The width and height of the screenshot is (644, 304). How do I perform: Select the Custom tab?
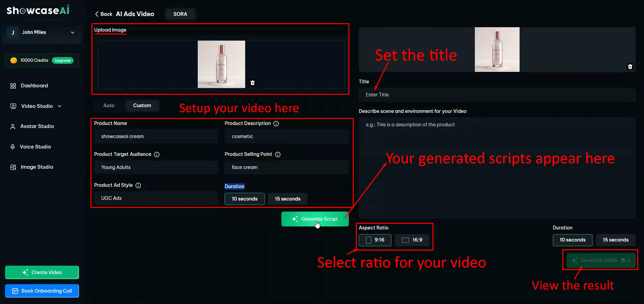[142, 105]
